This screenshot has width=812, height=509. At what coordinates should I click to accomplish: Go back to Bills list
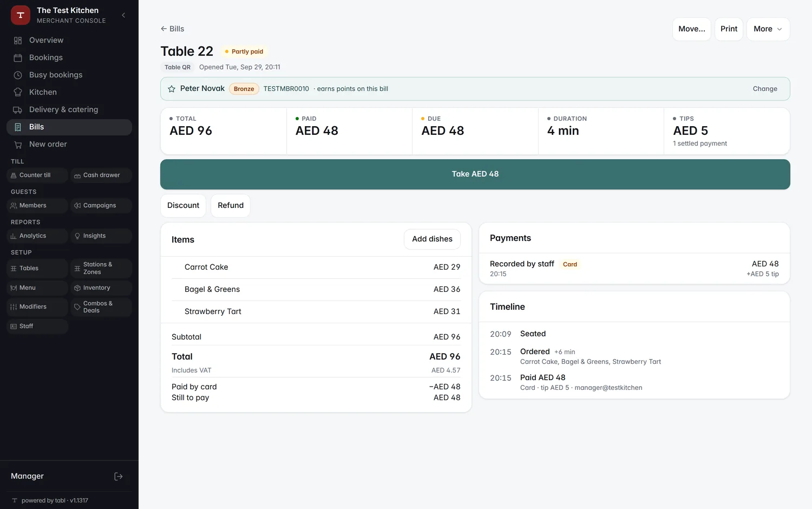tap(172, 29)
